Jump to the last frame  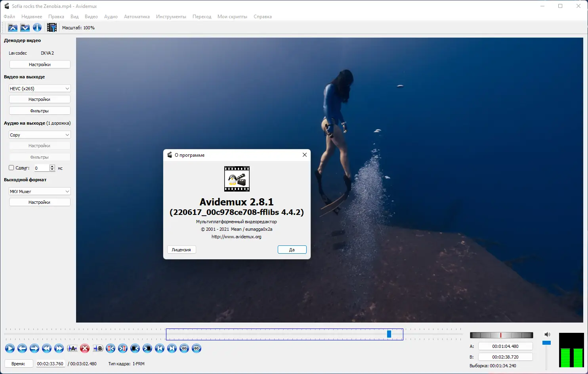pos(172,348)
